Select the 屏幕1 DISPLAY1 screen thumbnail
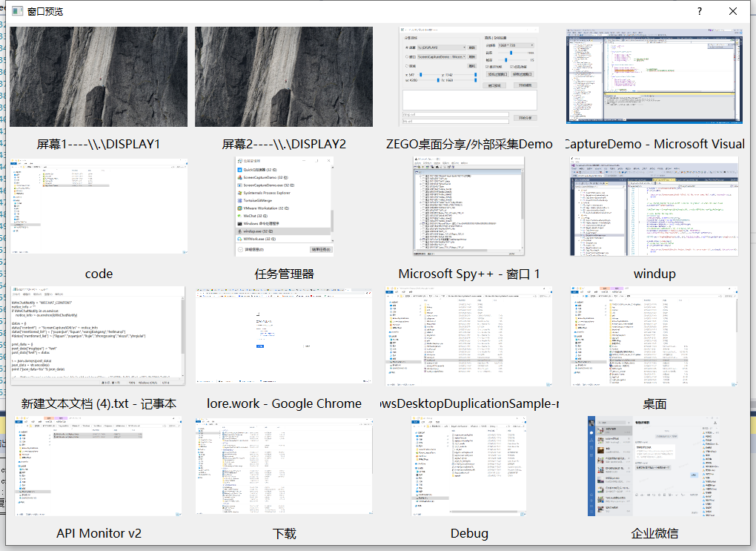The width and height of the screenshot is (756, 551). 99,76
